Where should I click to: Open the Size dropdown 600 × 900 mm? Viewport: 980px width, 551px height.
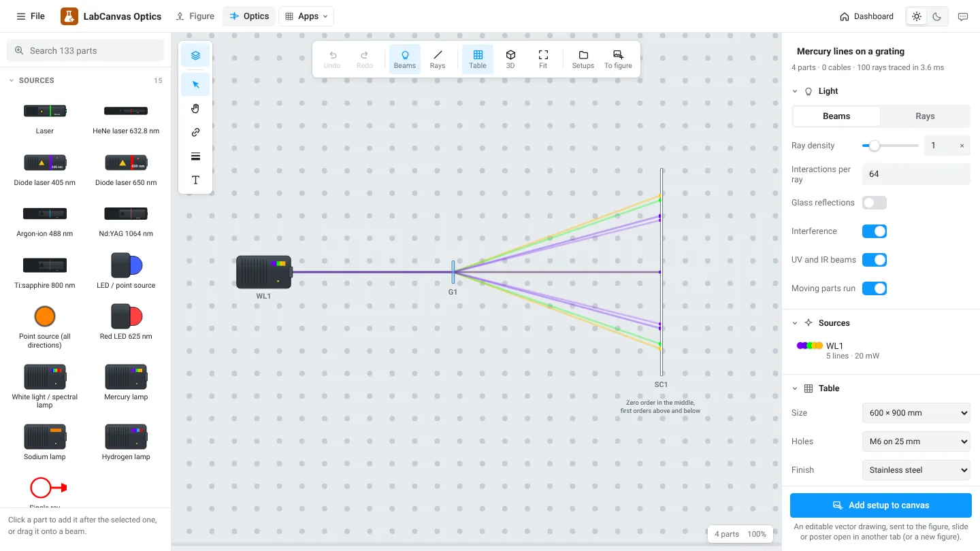[x=916, y=413]
